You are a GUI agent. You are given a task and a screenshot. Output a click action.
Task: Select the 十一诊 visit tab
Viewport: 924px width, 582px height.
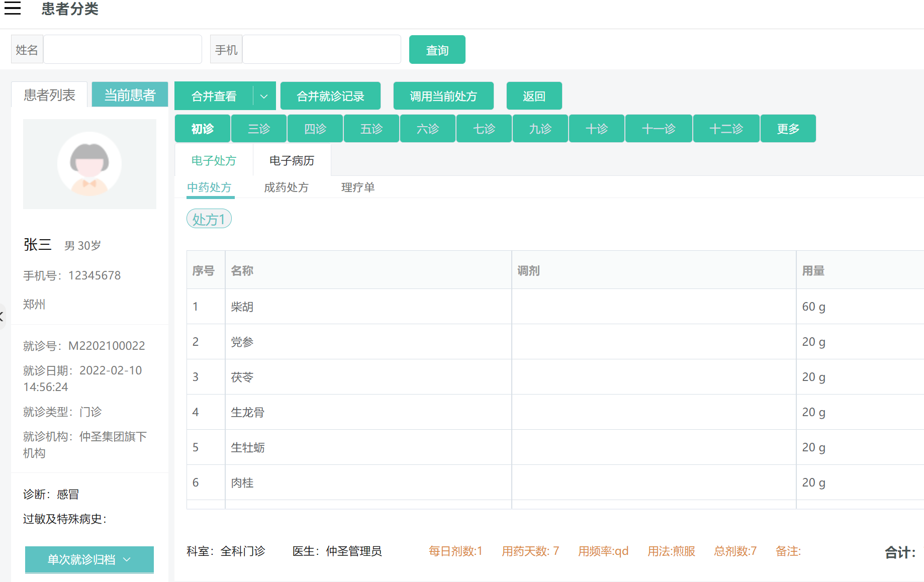coord(659,129)
